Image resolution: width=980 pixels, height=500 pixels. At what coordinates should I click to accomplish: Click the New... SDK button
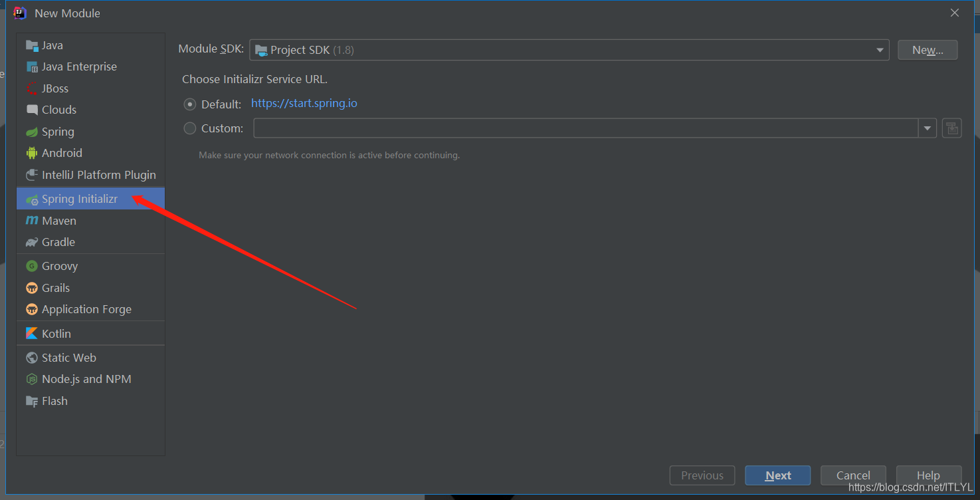point(928,50)
